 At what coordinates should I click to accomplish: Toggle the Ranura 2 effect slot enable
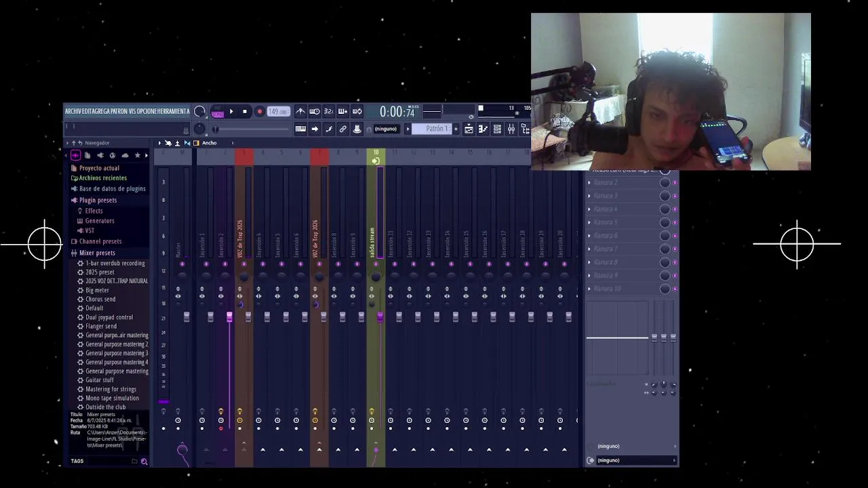point(675,182)
